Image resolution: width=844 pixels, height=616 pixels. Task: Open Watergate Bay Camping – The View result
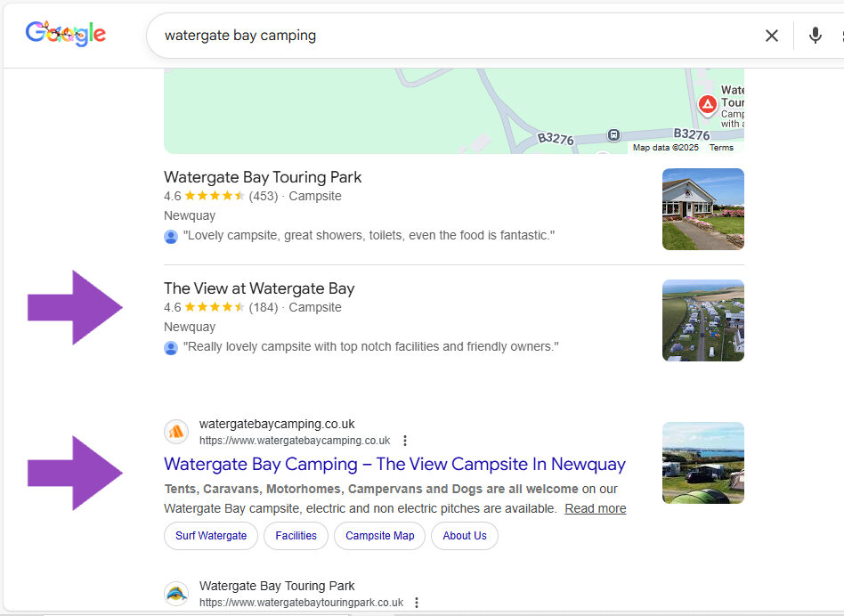[x=394, y=464]
